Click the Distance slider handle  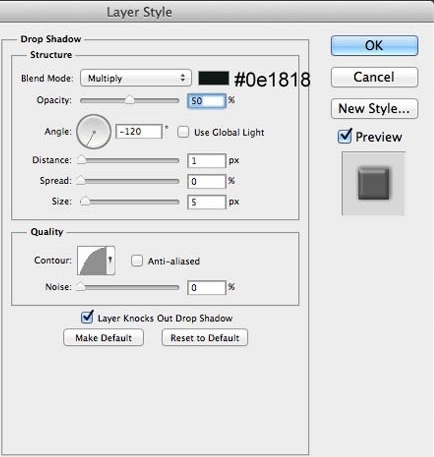(82, 160)
